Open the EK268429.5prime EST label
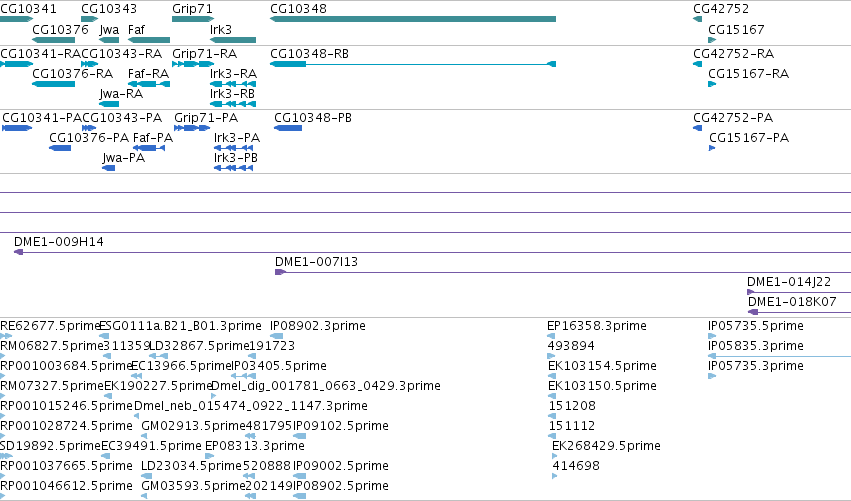 click(x=606, y=446)
